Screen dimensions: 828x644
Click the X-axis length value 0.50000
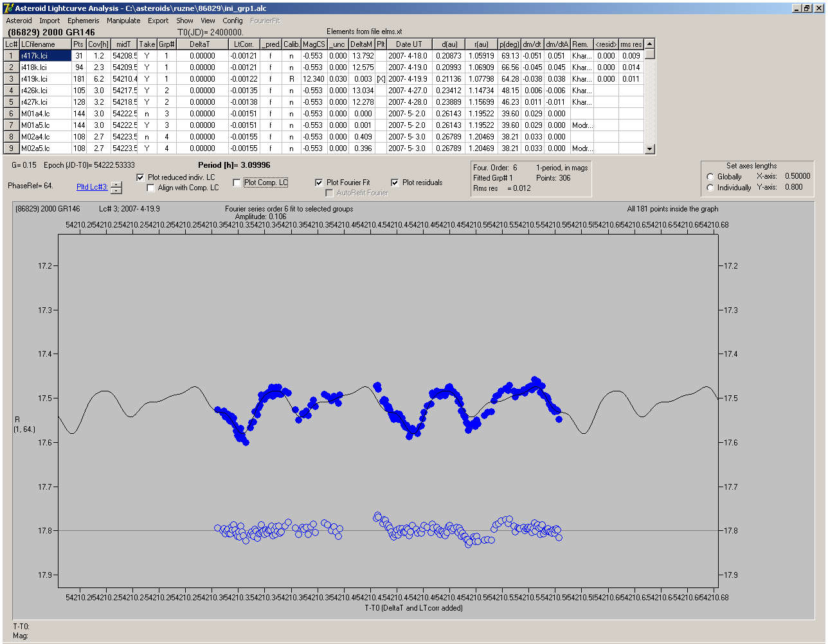click(797, 176)
